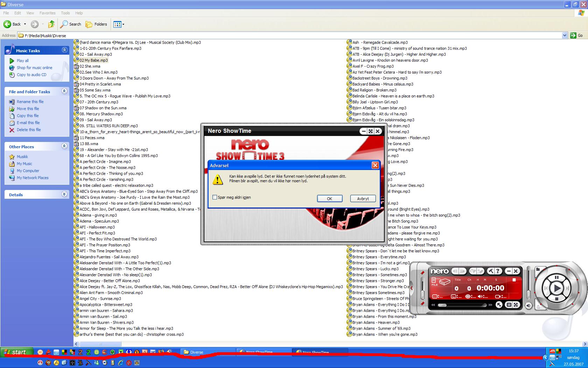Open 'My Computer' under Other Places
The height and width of the screenshot is (368, 588).
(28, 171)
